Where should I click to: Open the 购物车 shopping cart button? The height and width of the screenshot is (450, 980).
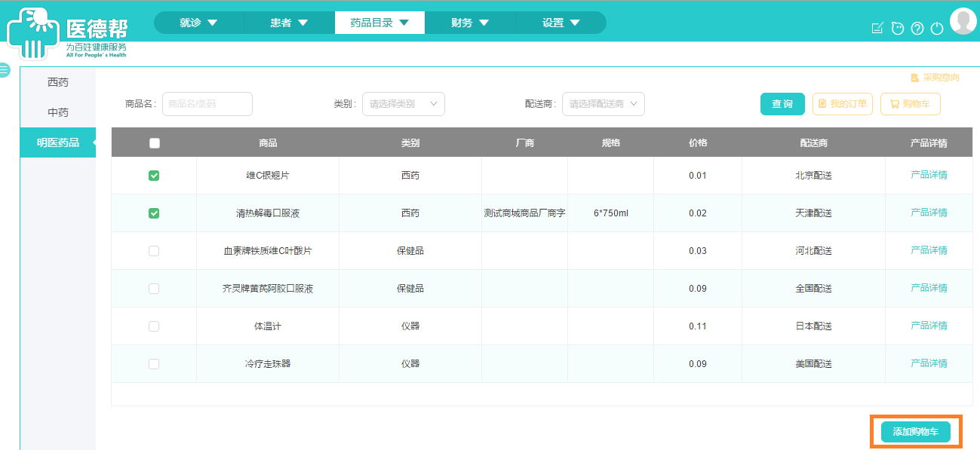[911, 104]
